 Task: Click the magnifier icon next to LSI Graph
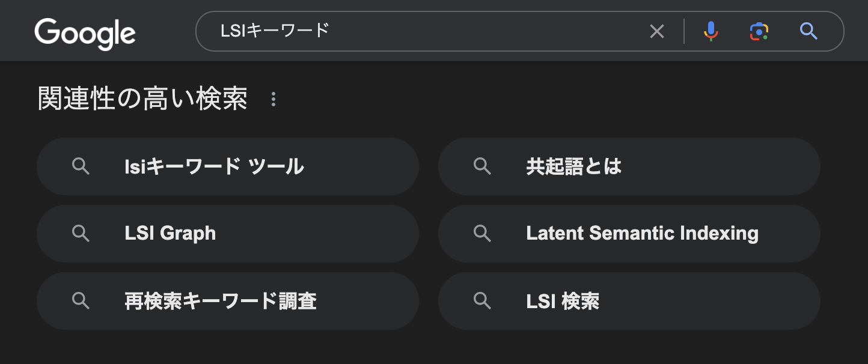click(x=81, y=234)
